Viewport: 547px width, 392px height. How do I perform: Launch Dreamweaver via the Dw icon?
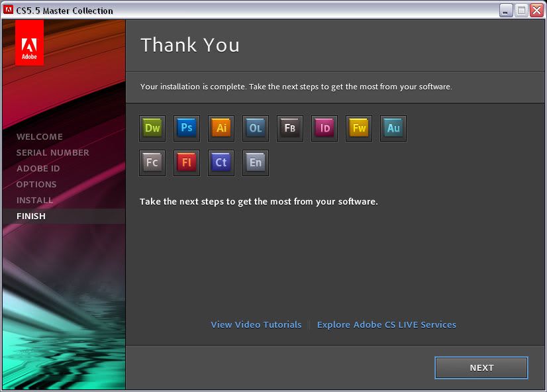tap(152, 128)
